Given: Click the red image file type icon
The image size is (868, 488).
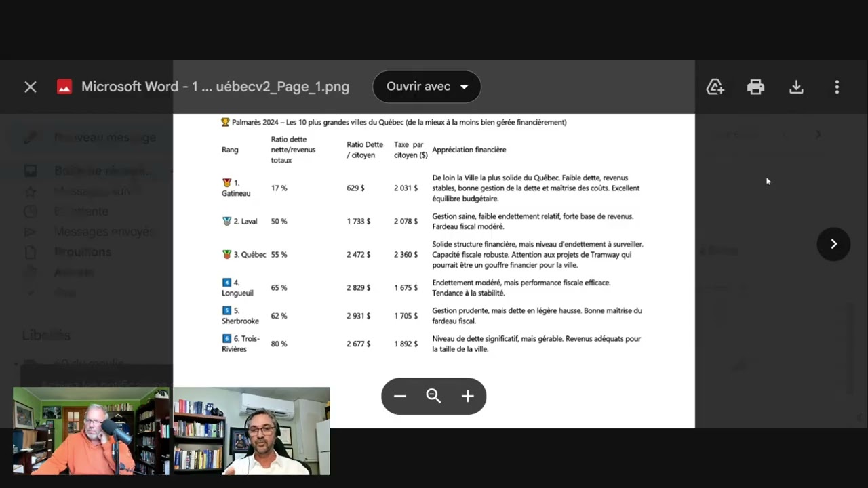Looking at the screenshot, I should click(64, 87).
